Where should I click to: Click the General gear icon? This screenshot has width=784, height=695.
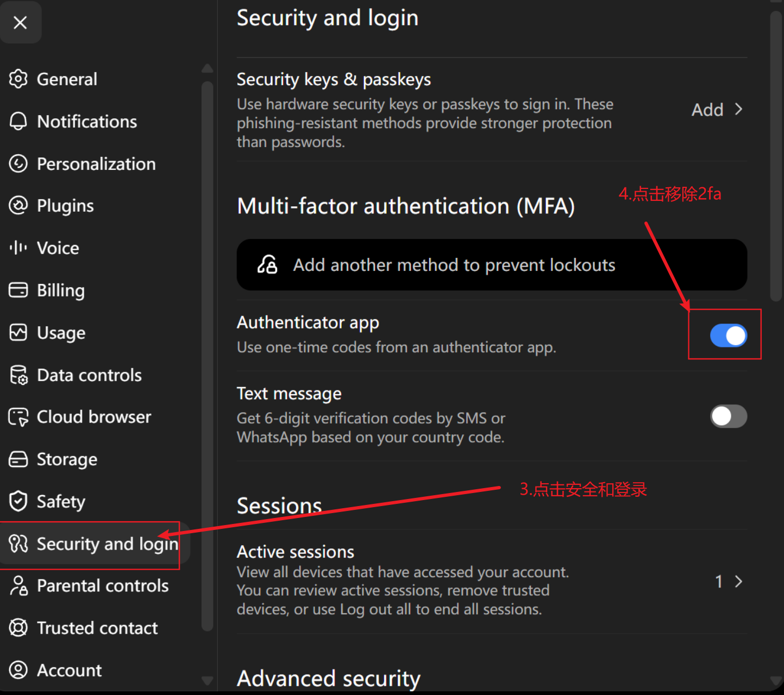(18, 79)
